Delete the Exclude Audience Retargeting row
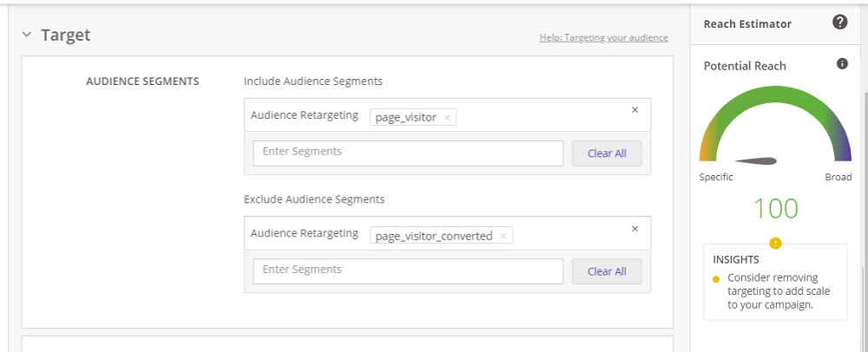Image resolution: width=868 pixels, height=352 pixels. [635, 229]
